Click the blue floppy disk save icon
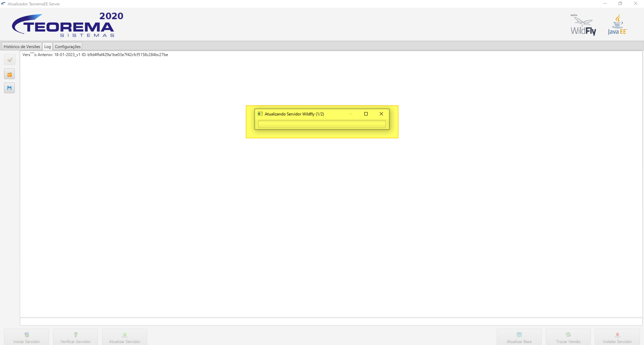This screenshot has height=345, width=644. pyautogui.click(x=9, y=88)
